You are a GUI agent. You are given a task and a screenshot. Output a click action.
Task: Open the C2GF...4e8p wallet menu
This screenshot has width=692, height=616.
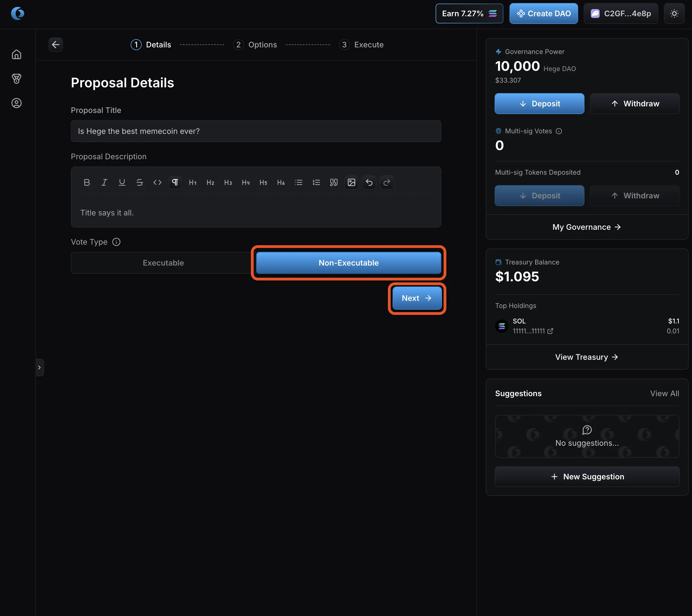coord(621,13)
